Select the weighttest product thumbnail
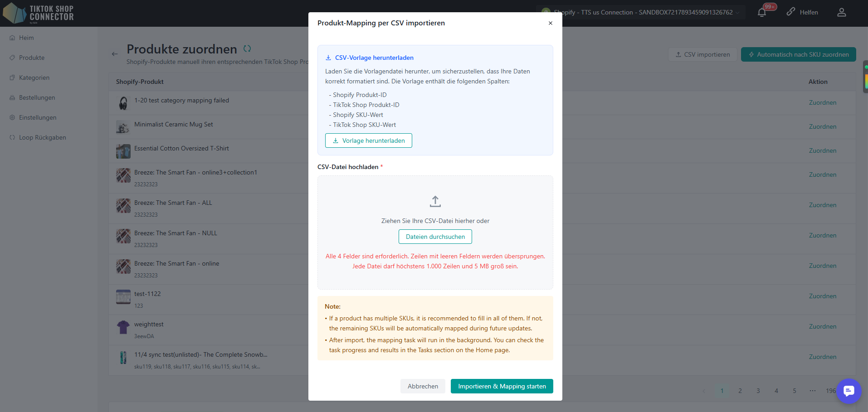The height and width of the screenshot is (412, 868). click(123, 327)
